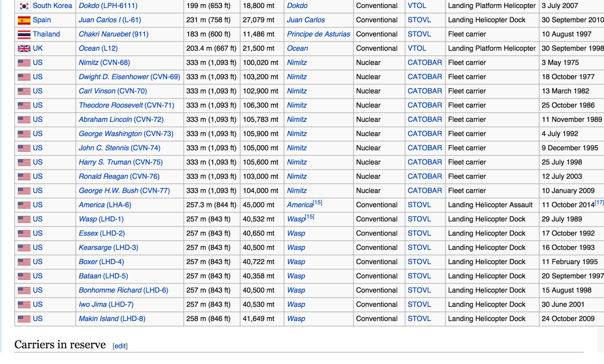
Task: Click the edit link for Carriers in reserve
Action: (x=121, y=345)
